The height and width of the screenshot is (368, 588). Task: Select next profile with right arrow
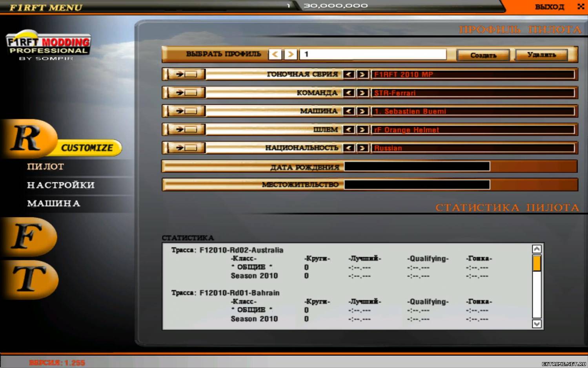coord(291,54)
